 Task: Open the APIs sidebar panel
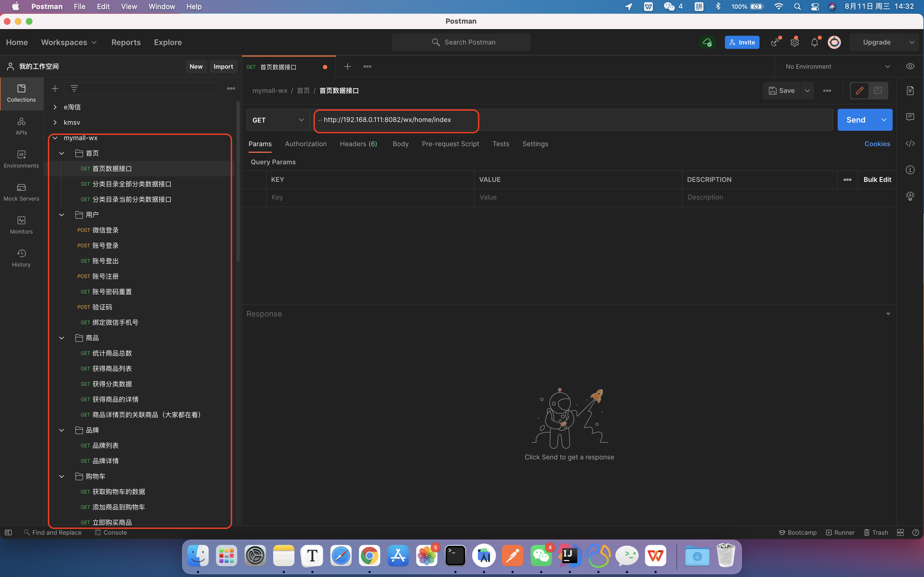pos(21,126)
